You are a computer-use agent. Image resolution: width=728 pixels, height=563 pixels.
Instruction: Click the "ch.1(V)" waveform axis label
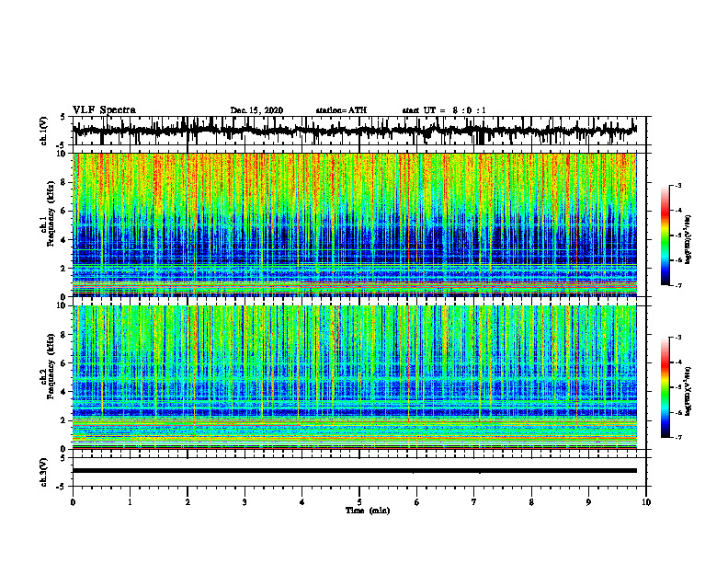[x=44, y=131]
